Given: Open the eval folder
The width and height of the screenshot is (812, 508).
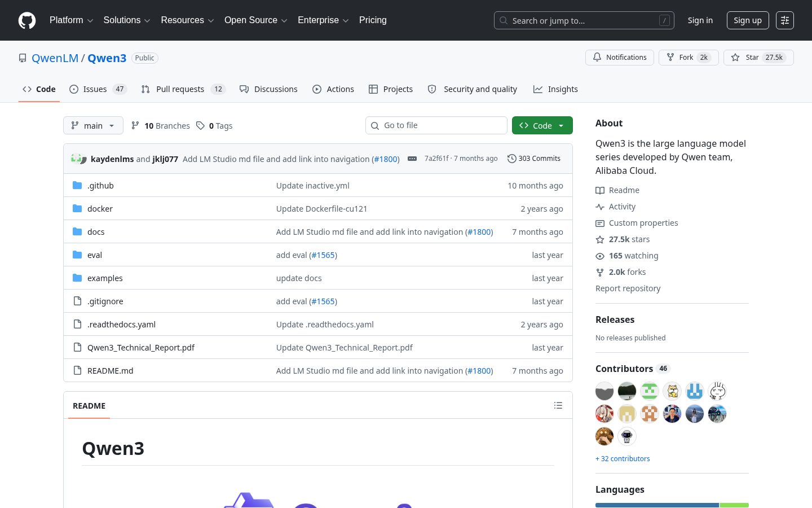Looking at the screenshot, I should [x=95, y=255].
